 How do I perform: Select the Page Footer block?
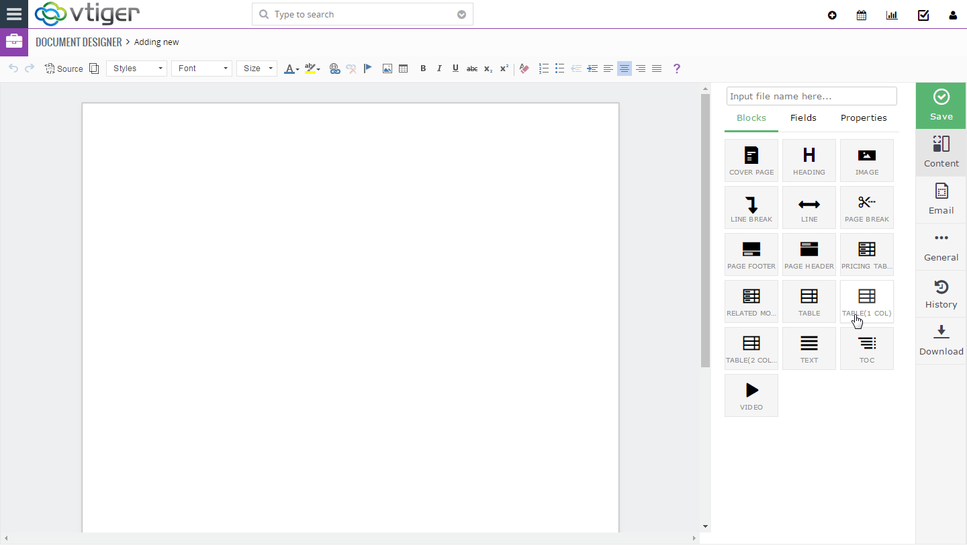coord(751,254)
